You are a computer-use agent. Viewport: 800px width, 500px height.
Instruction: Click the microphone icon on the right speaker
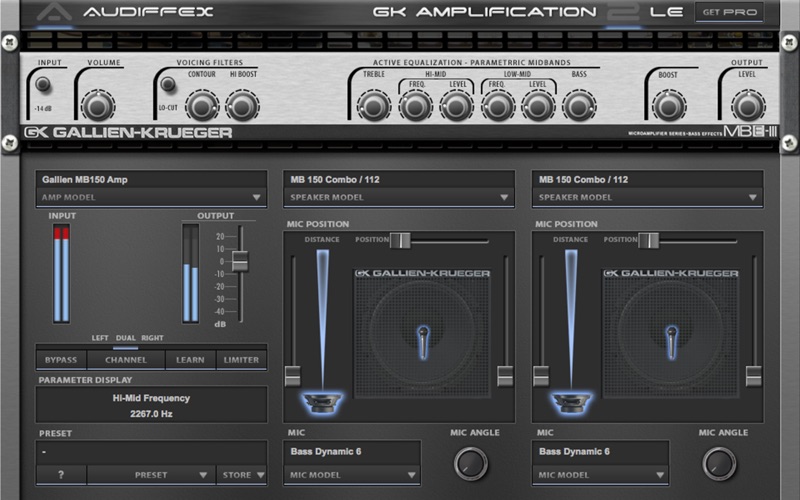click(672, 342)
